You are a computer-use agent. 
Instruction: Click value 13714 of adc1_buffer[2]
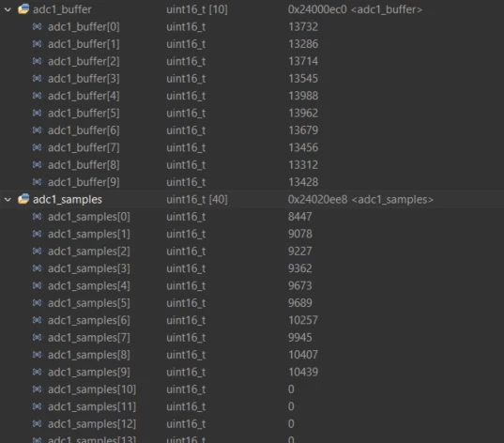[x=303, y=61]
